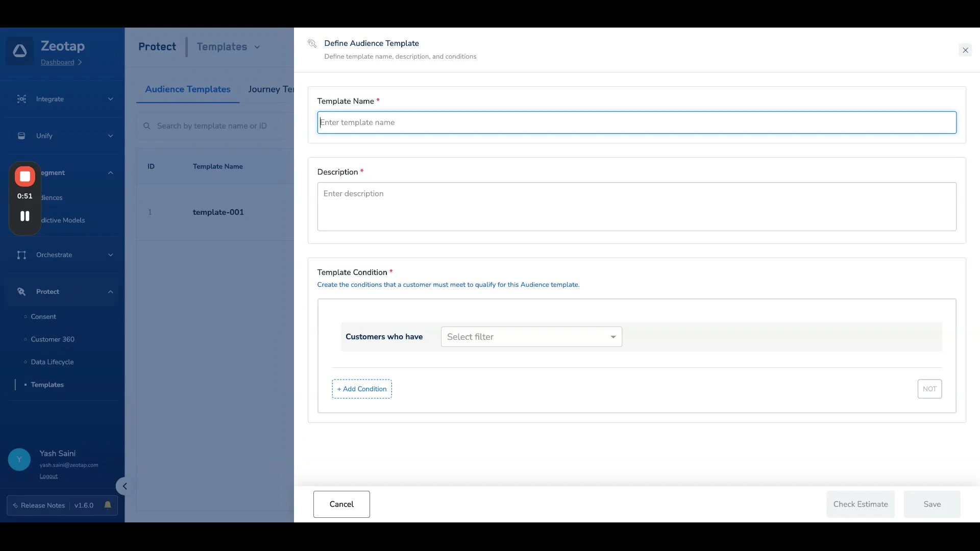
Task: Toggle the NOT condition button
Action: point(929,389)
